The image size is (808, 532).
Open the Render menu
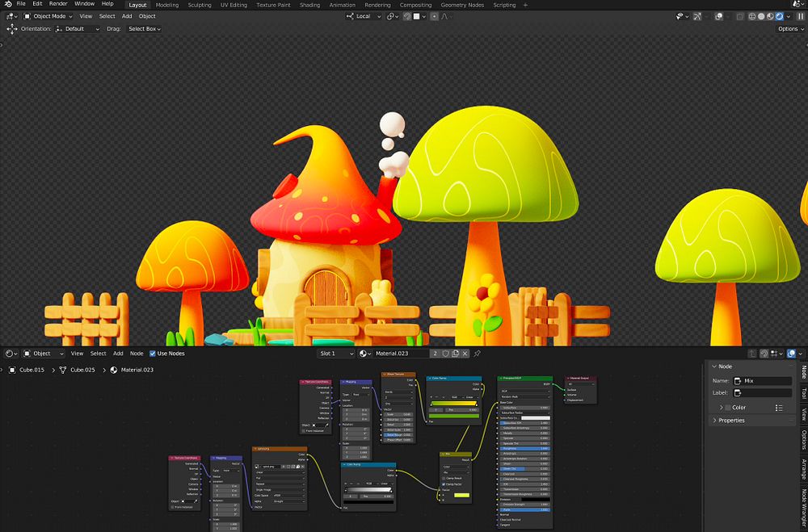point(58,4)
